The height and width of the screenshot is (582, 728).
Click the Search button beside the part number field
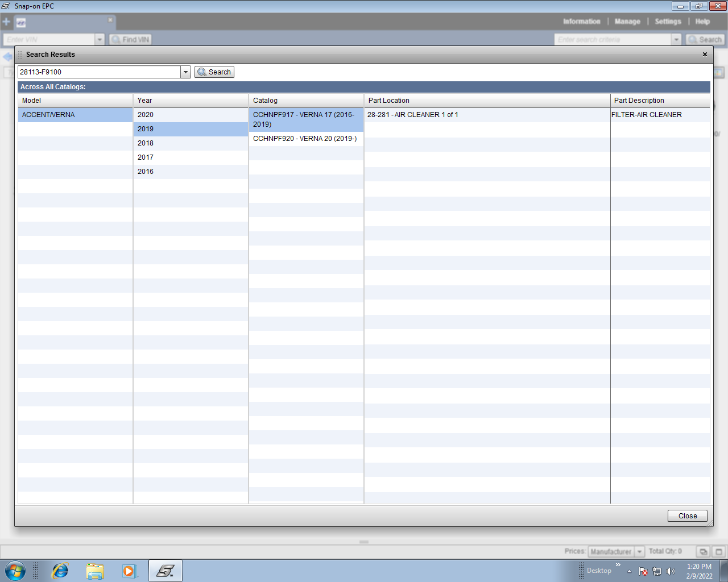coord(214,72)
